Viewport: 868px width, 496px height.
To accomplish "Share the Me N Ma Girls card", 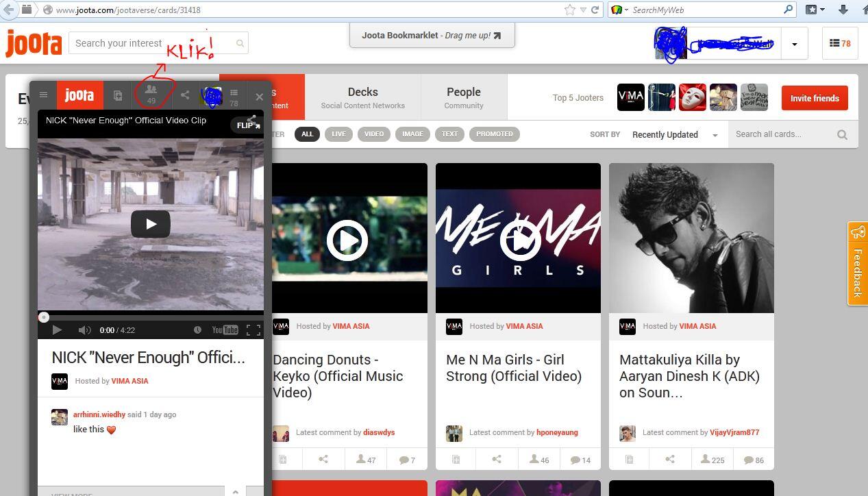I will (x=497, y=460).
